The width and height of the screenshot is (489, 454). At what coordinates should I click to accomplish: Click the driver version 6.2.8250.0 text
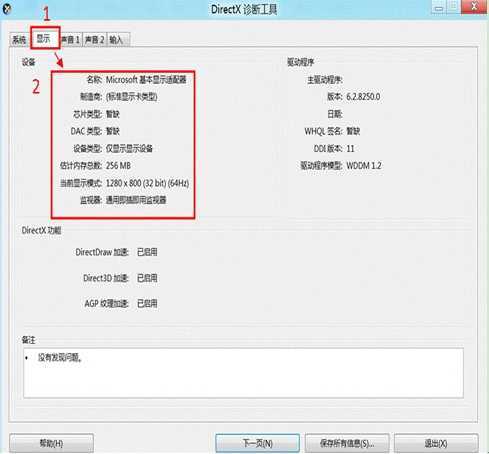pos(363,97)
